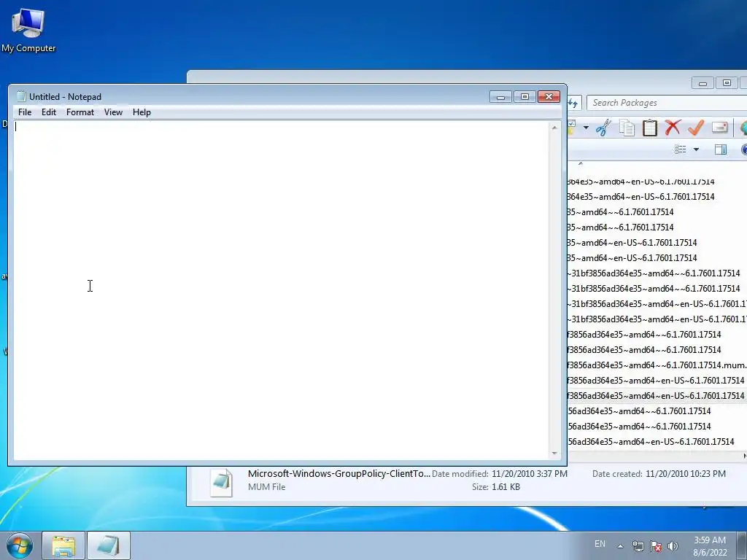Viewport: 747px width, 560px height.
Task: Click the taskbar clock showing 3:59 AM
Action: coord(709,546)
